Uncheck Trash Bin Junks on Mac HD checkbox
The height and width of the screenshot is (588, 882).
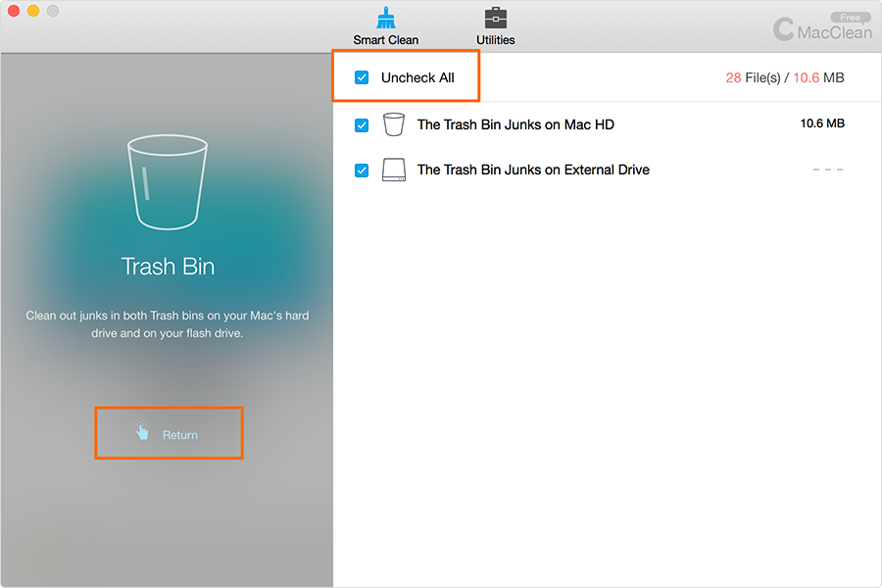coord(362,124)
